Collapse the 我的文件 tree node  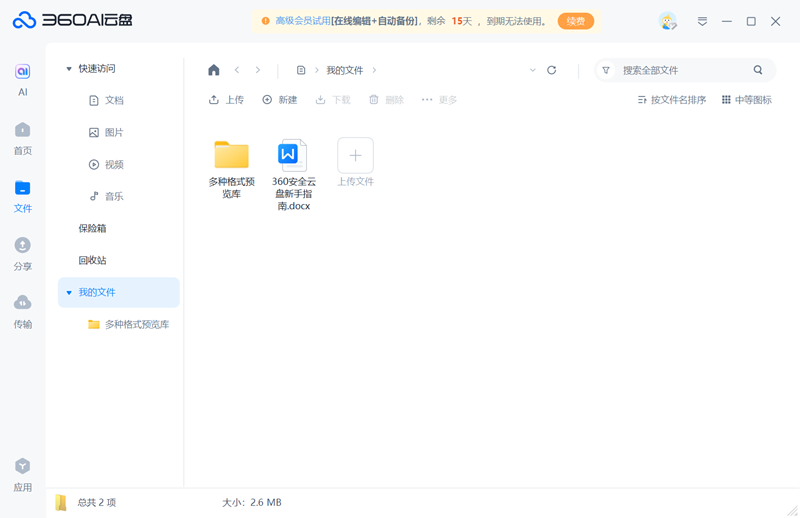[x=69, y=293]
